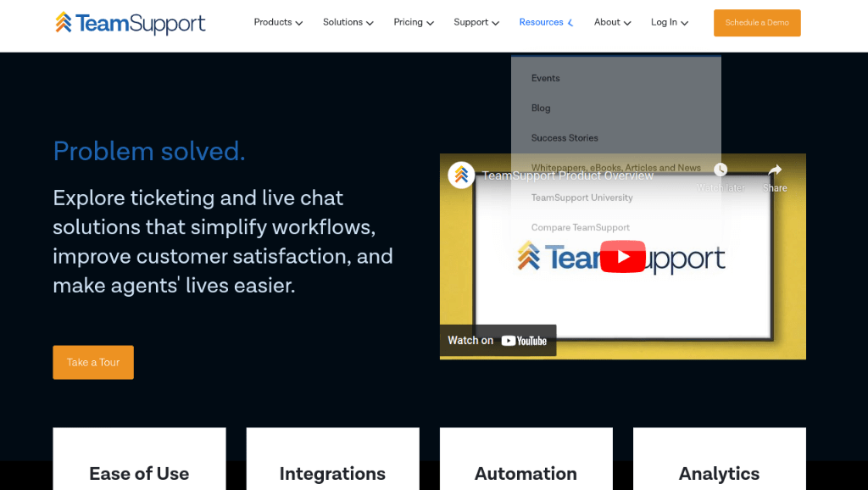This screenshot has width=868, height=490.
Task: Click the TeamSupport logo in the header
Action: pyautogui.click(x=130, y=23)
